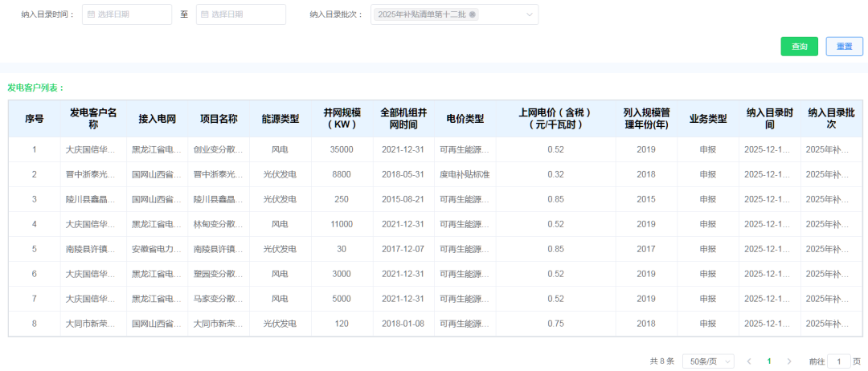This screenshot has width=868, height=371.
Task: Click the 重置 button
Action: pos(844,47)
